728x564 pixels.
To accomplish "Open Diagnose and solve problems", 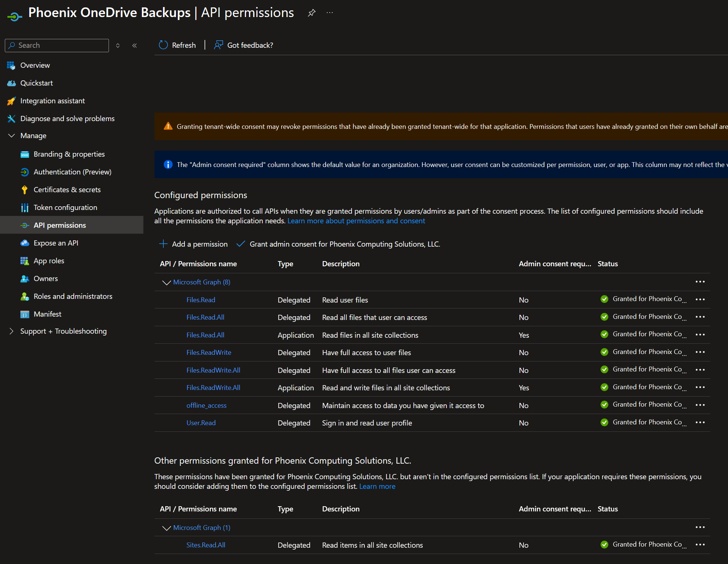I will tap(67, 119).
